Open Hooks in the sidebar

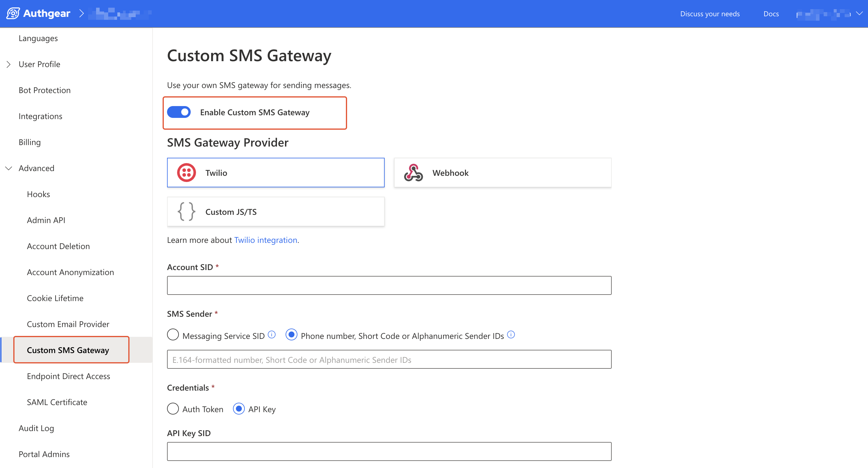[38, 194]
